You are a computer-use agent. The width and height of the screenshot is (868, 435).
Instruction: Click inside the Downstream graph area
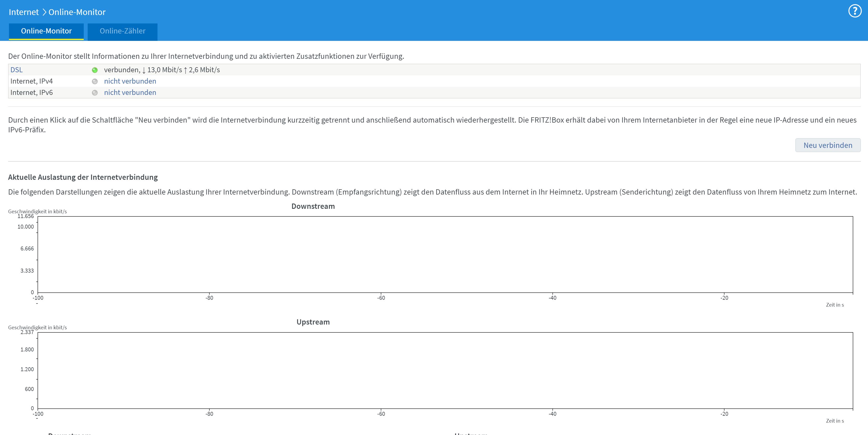[x=445, y=254]
